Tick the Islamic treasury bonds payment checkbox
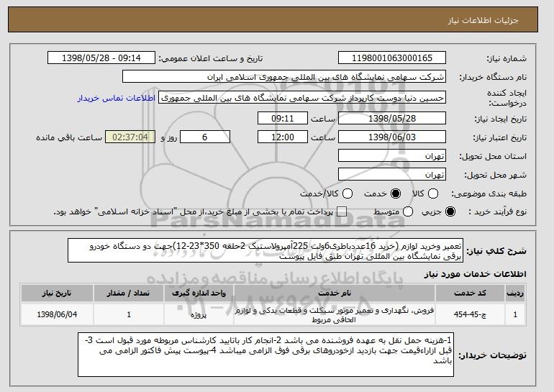The image size is (554, 392). click(x=341, y=211)
